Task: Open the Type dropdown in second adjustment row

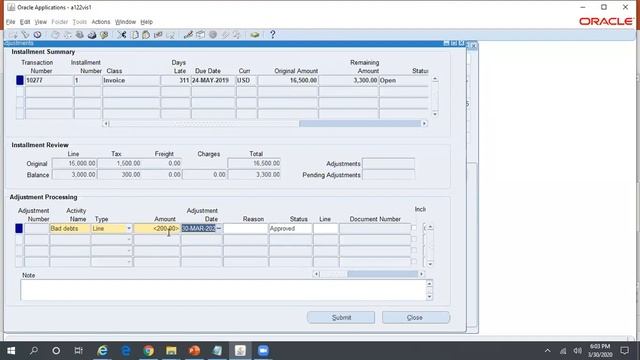Action: coord(129,240)
